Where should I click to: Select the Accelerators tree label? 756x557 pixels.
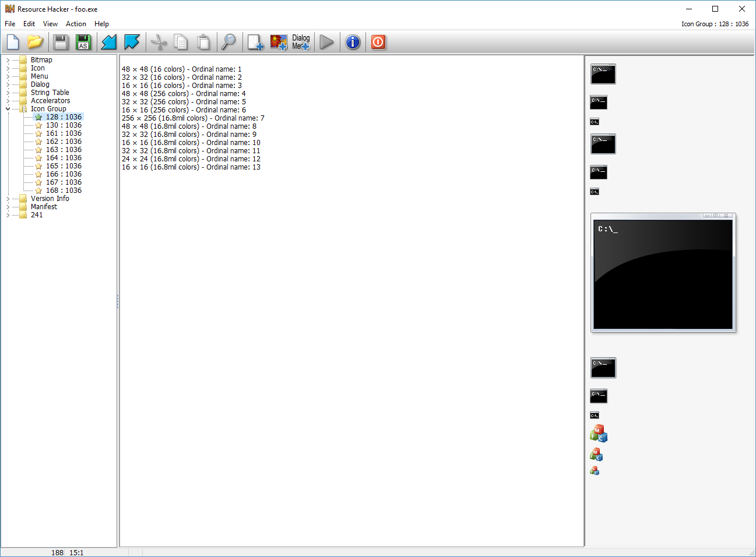(x=51, y=101)
